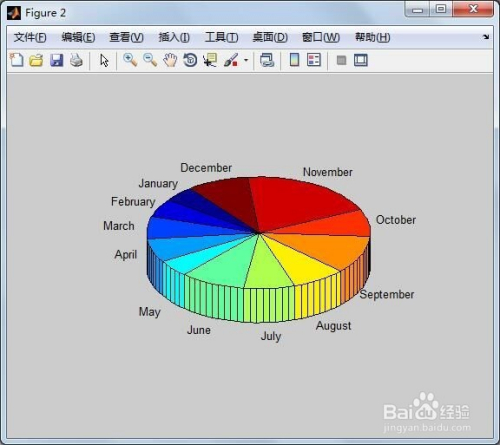Click the Link Plot toolbar icon
This screenshot has width=500, height=445.
267,60
